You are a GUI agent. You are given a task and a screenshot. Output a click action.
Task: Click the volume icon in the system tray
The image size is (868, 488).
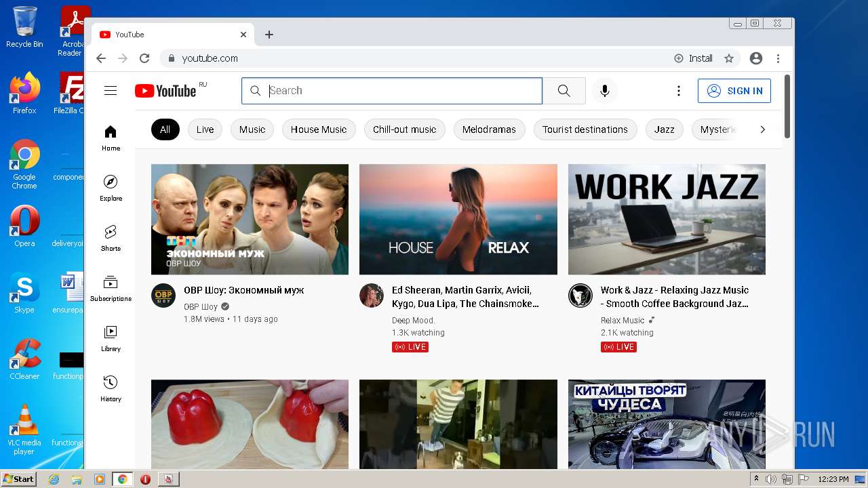click(771, 479)
